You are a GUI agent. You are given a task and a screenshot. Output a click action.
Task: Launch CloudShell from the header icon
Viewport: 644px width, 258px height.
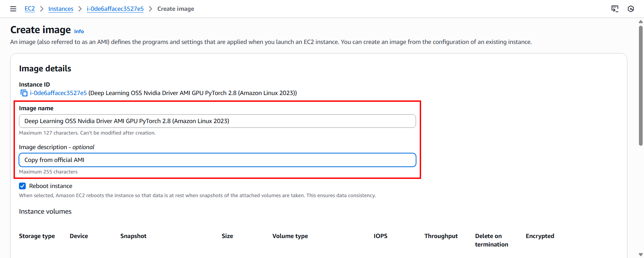tap(615, 9)
